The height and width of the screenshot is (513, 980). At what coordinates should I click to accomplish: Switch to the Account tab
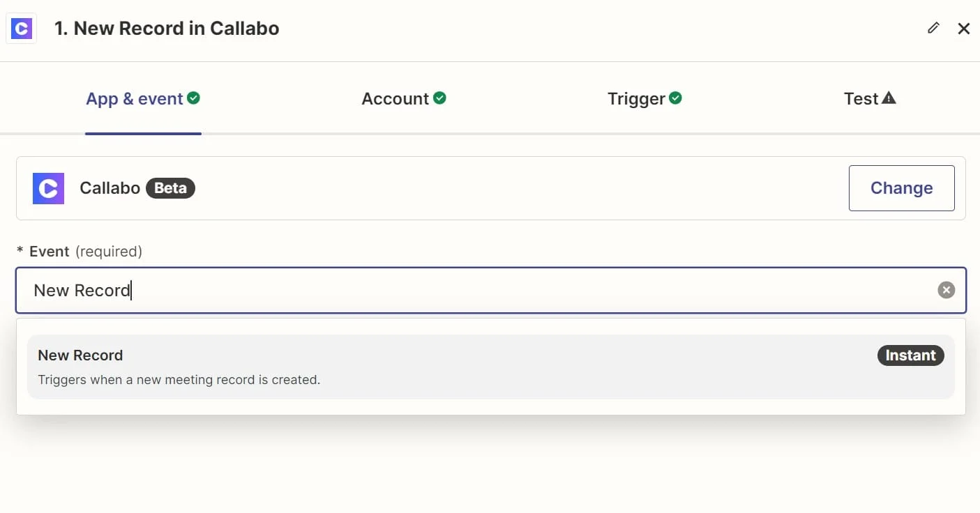[395, 99]
